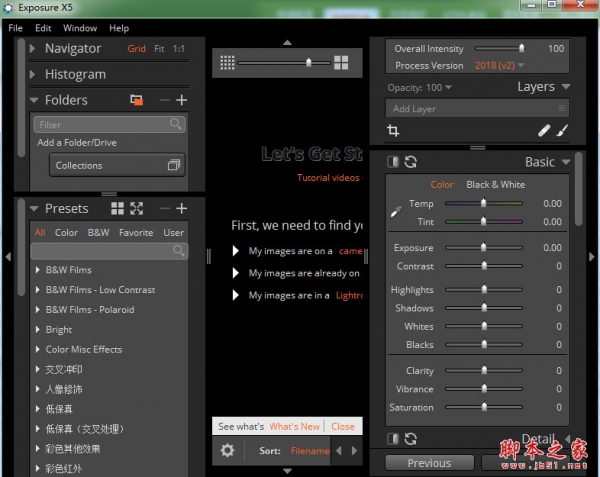Collapse the right dock with the edge arrow
Viewport: 600px width, 477px height.
[592, 257]
